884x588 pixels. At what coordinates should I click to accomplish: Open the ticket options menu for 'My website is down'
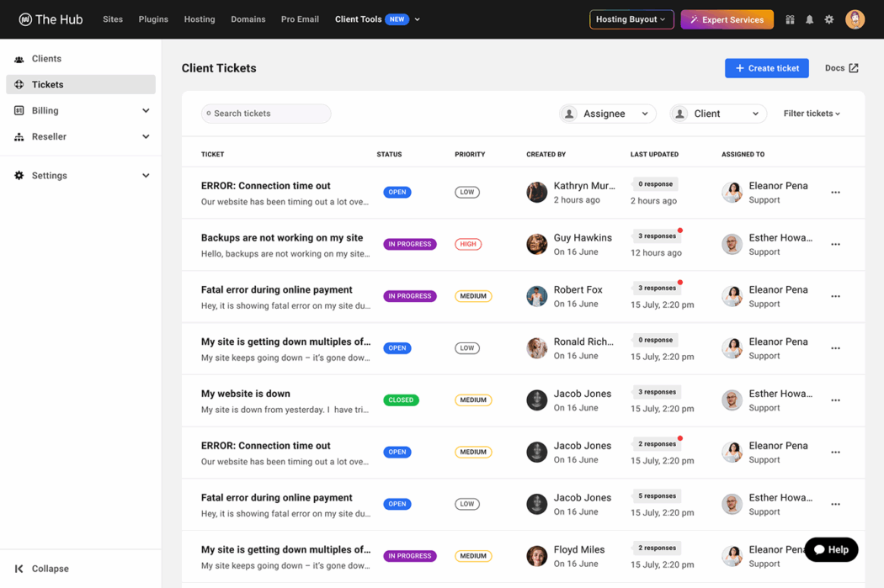835,400
